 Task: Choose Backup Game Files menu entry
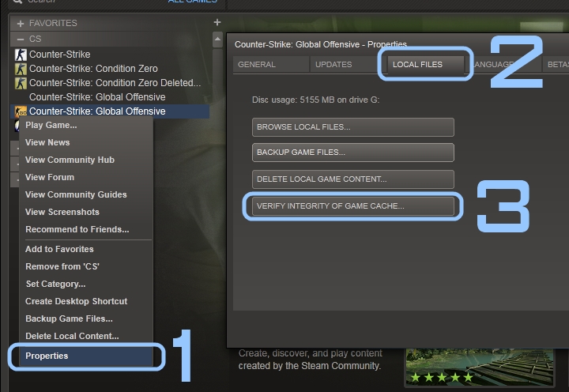tap(86, 318)
